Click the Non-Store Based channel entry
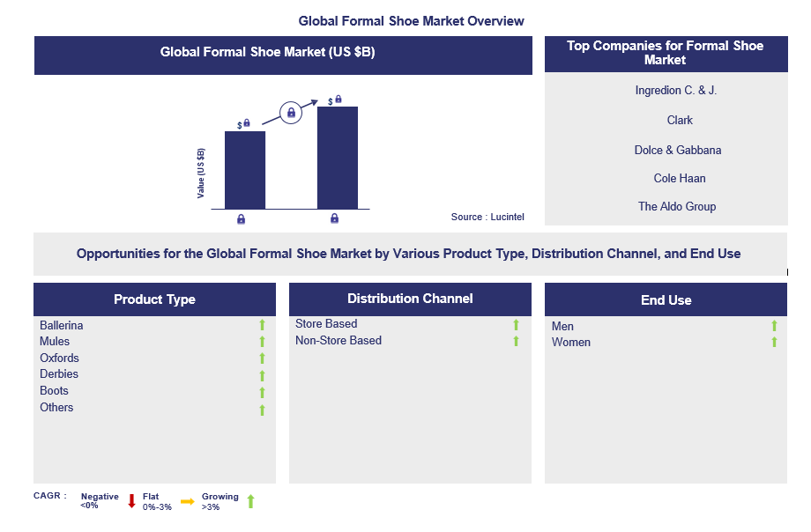The width and height of the screenshot is (811, 532). click(339, 340)
